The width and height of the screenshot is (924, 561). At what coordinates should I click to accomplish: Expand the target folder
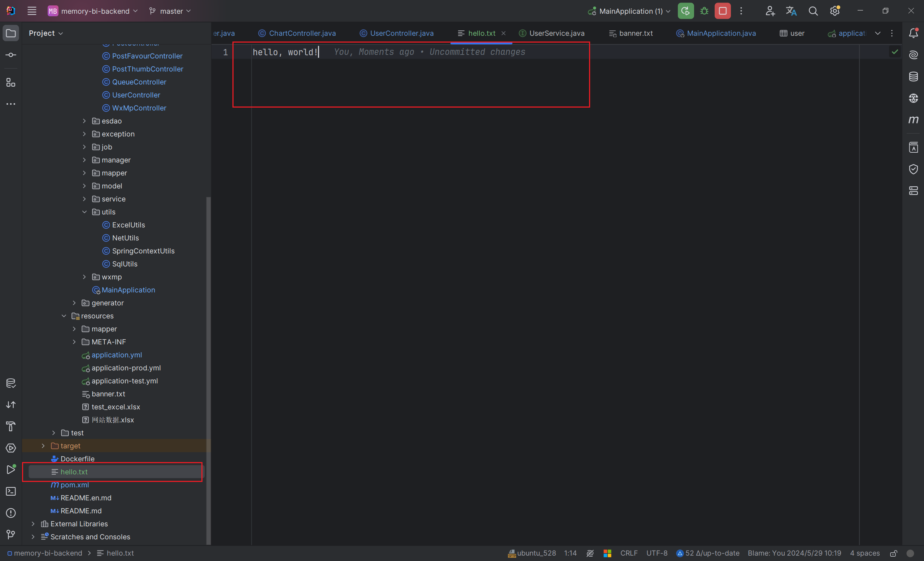click(43, 446)
